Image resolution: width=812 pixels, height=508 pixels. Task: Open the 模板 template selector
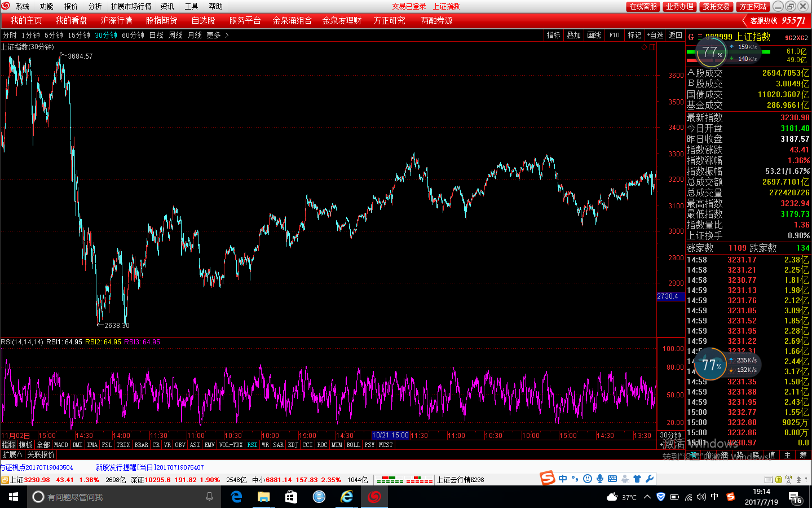pos(26,445)
